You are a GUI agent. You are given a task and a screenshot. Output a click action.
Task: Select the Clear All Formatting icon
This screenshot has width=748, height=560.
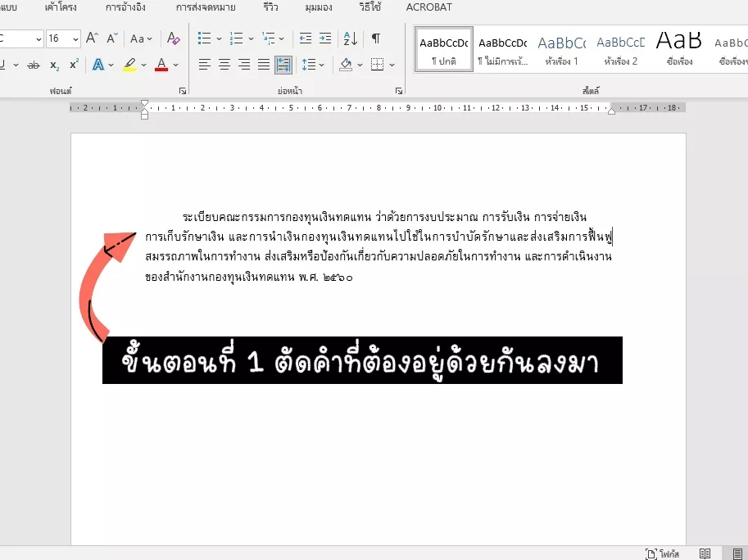[x=174, y=38]
